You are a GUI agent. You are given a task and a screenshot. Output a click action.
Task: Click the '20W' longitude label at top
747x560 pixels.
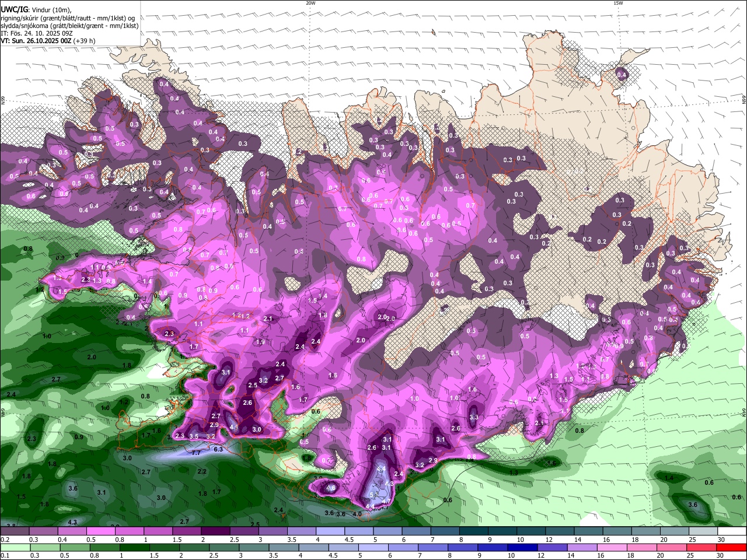click(x=310, y=3)
